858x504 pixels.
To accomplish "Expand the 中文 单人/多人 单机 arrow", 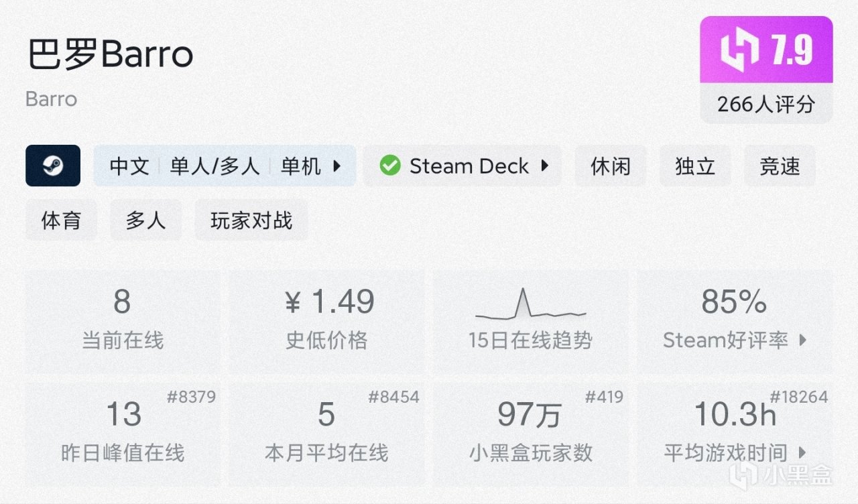I will tap(337, 166).
